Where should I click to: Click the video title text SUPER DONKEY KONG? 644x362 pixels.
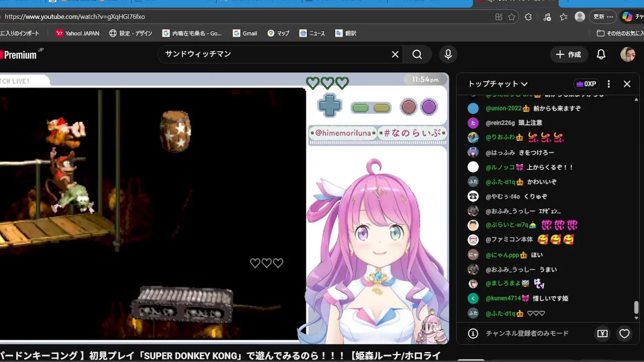(191, 356)
